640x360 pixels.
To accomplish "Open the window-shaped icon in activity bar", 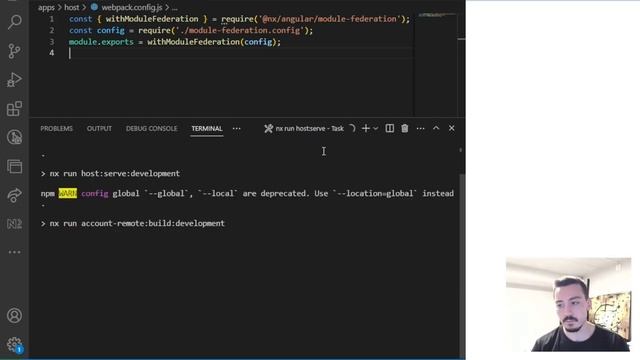I will (14, 166).
